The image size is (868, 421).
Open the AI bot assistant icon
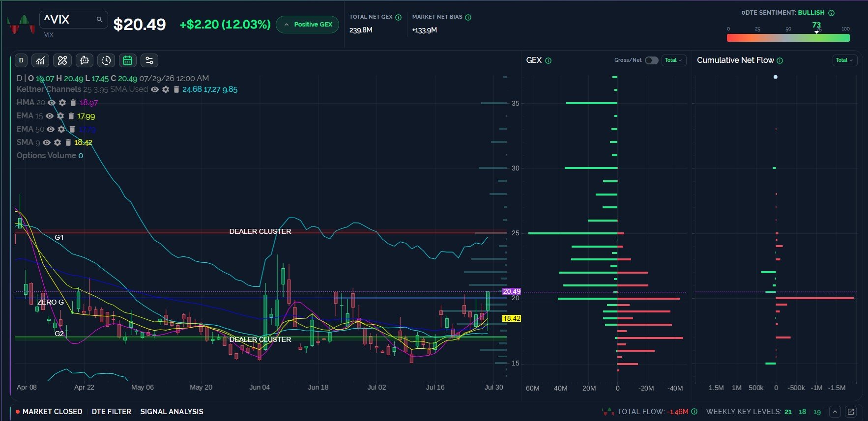[x=85, y=60]
